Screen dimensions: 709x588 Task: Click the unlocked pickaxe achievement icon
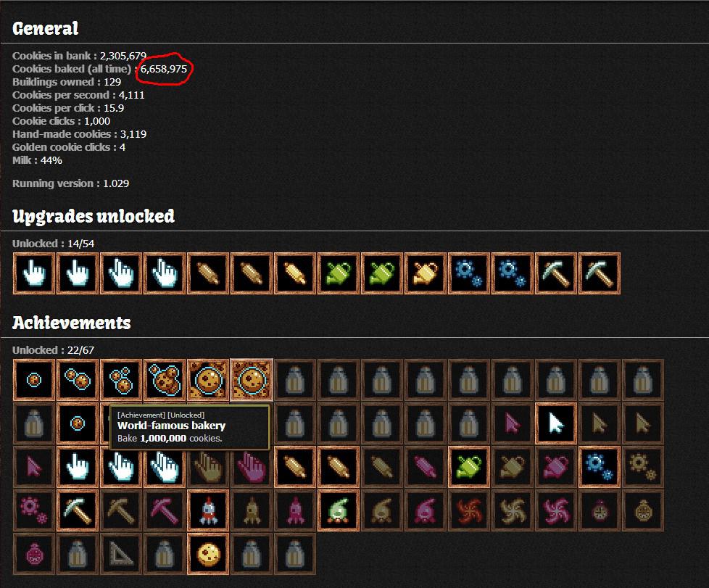pyautogui.click(x=78, y=510)
